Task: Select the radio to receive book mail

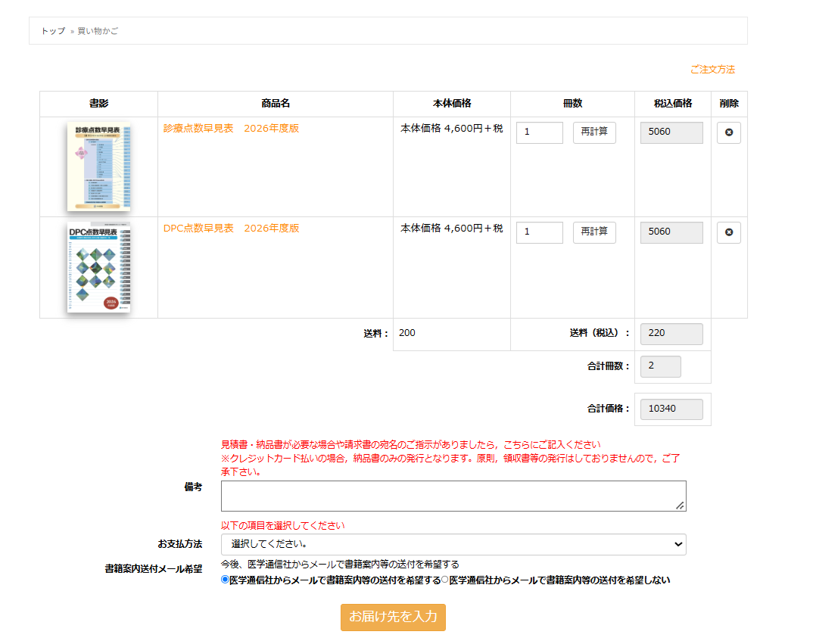Action: [225, 580]
